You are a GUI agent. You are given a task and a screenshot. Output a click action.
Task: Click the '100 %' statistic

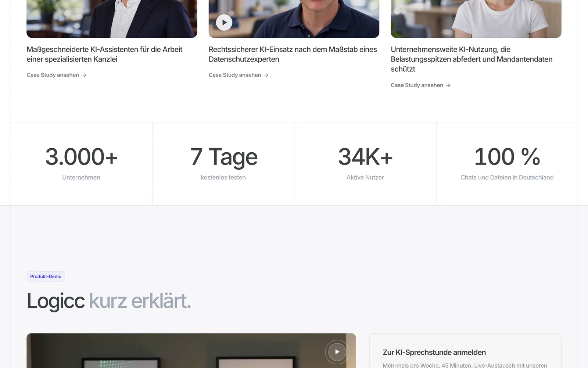click(x=507, y=157)
